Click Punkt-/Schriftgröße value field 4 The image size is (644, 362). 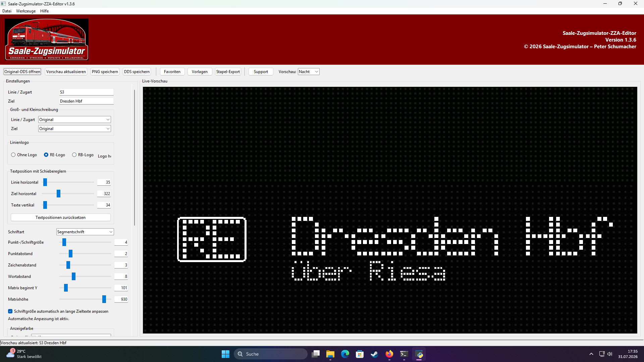[121, 242]
